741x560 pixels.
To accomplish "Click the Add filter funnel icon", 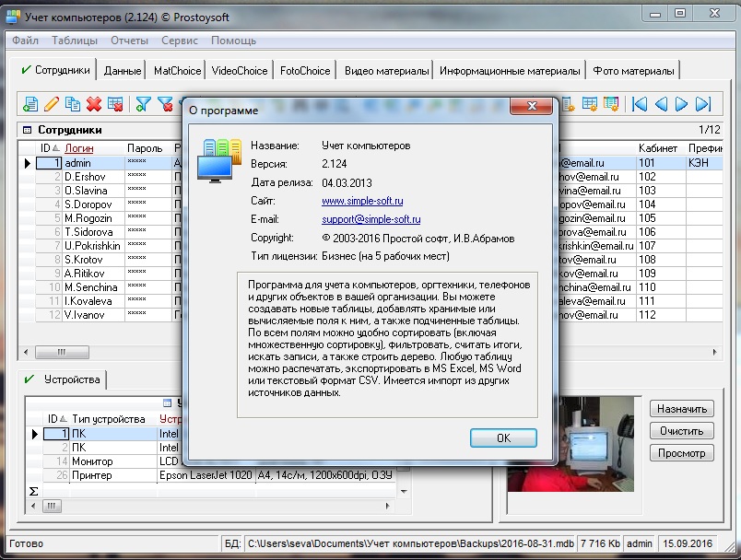I will click(144, 104).
